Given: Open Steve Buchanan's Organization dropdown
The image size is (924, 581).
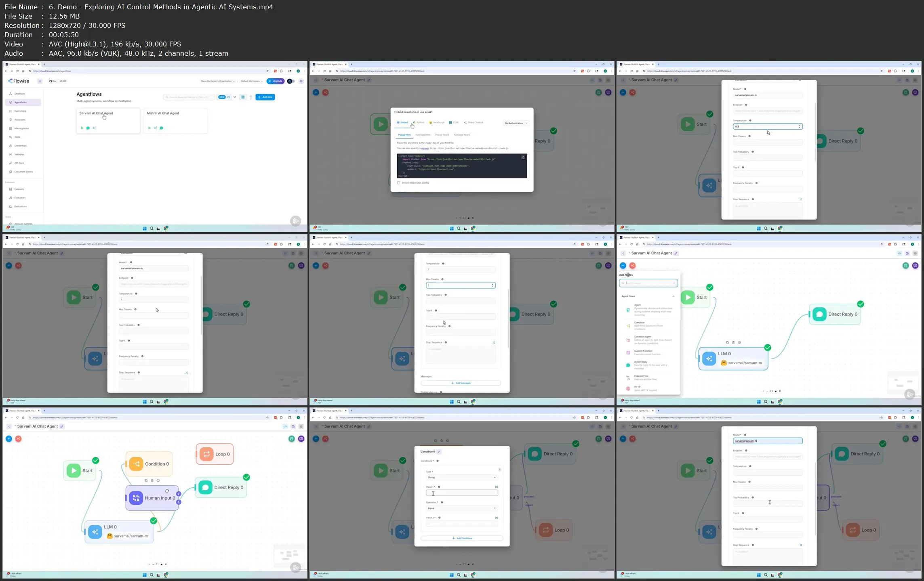Looking at the screenshot, I should pyautogui.click(x=218, y=81).
